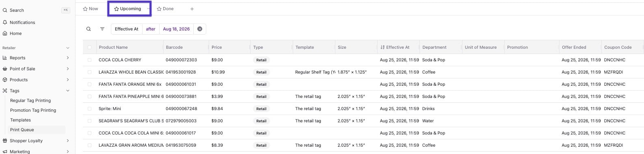
Task: Check the LAVAZZA WHOLE BEAN CLASSIC row checkbox
Action: point(89,72)
